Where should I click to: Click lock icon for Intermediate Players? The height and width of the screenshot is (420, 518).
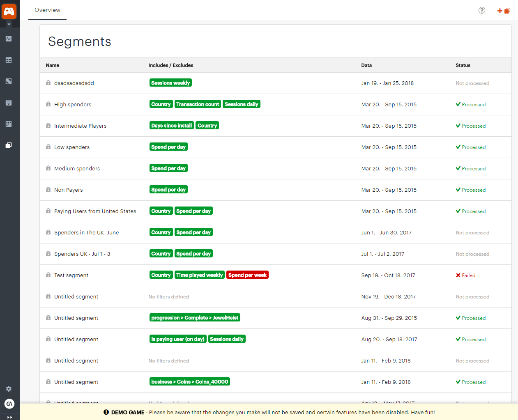point(48,126)
